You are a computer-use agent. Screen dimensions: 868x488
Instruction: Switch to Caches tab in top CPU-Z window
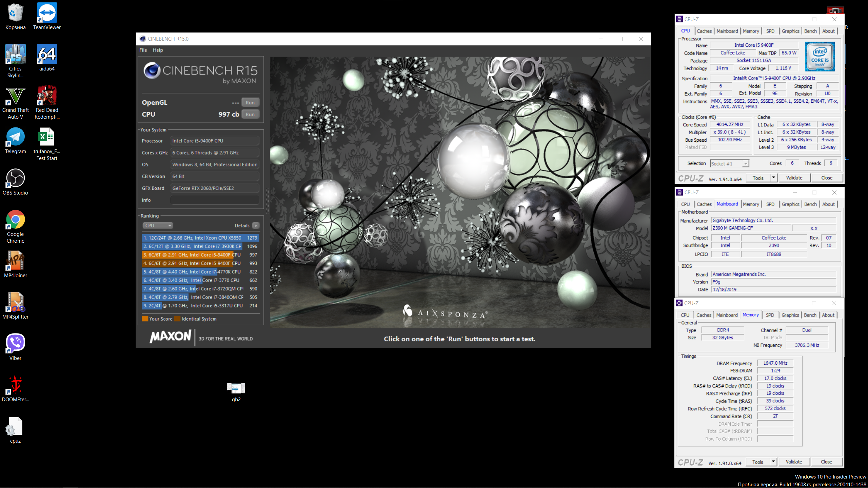(704, 31)
